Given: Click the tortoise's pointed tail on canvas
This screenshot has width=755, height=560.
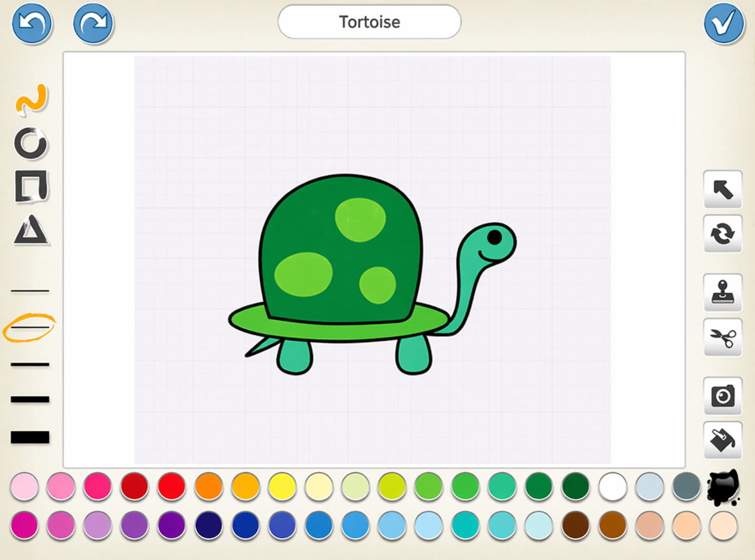Looking at the screenshot, I should (262, 346).
